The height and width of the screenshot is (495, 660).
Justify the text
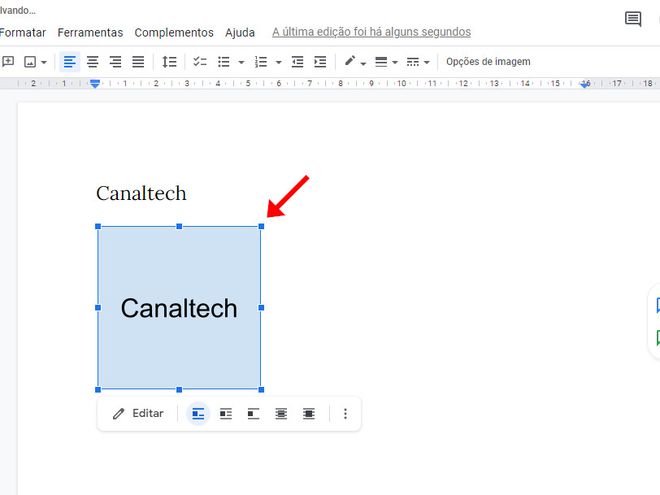138,62
